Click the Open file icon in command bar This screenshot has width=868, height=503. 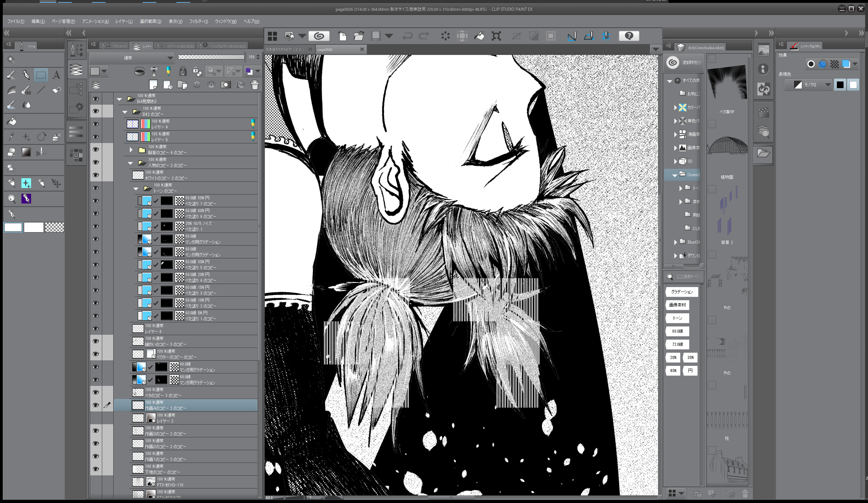(359, 36)
